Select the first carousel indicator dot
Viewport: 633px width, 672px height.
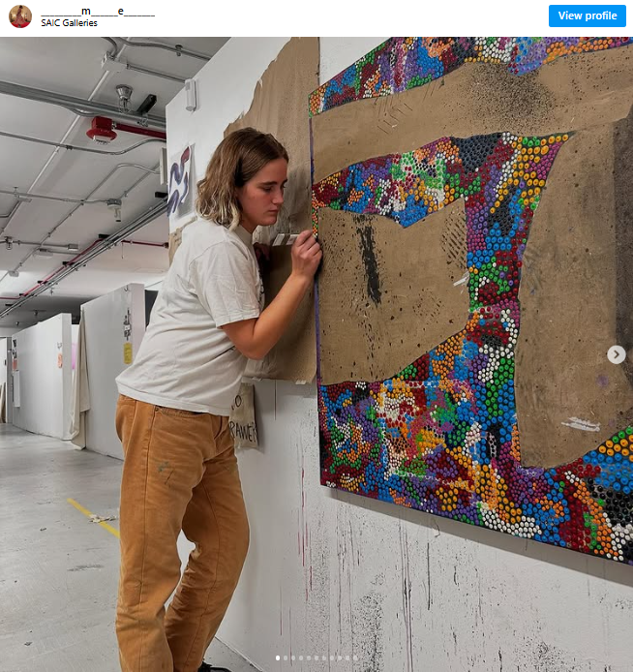pos(278,657)
